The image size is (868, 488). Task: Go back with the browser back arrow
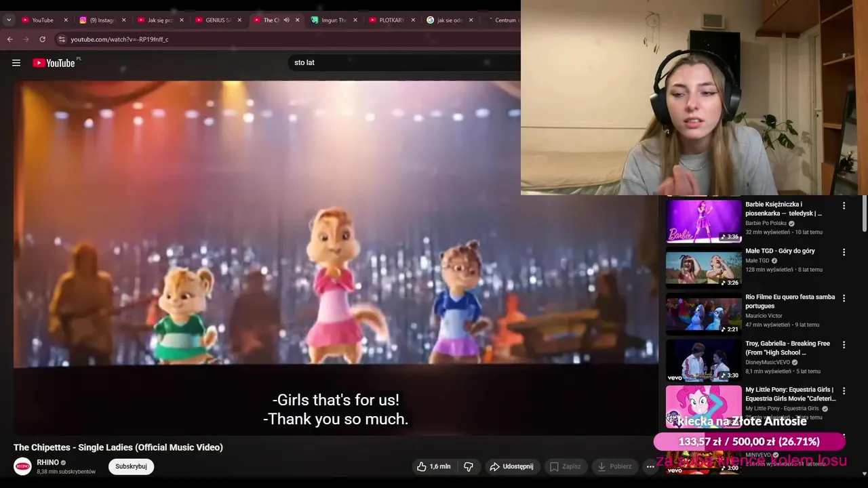click(10, 39)
